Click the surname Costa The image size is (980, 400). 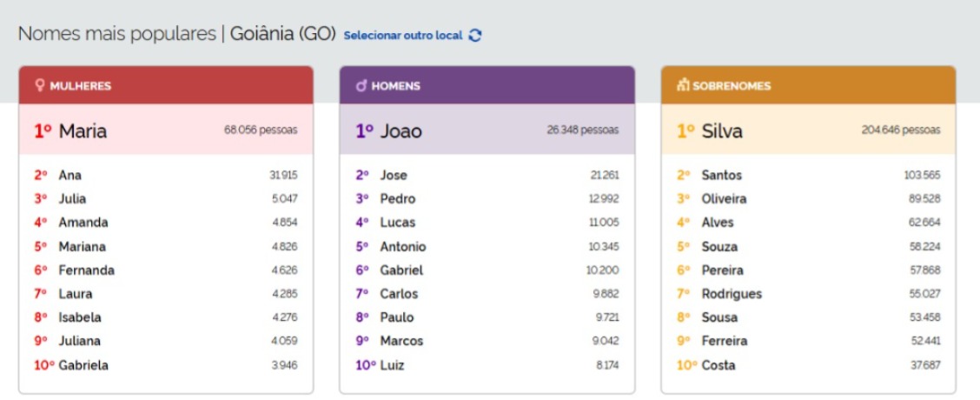(x=718, y=365)
